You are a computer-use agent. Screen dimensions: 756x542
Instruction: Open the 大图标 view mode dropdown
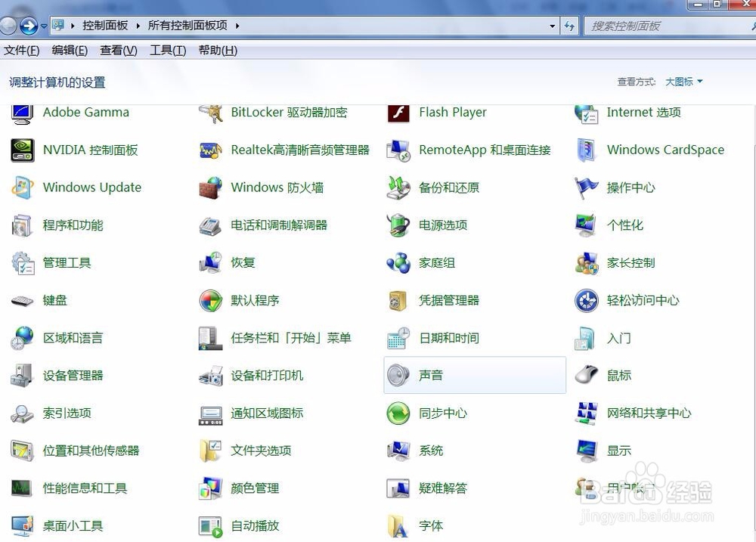click(683, 82)
